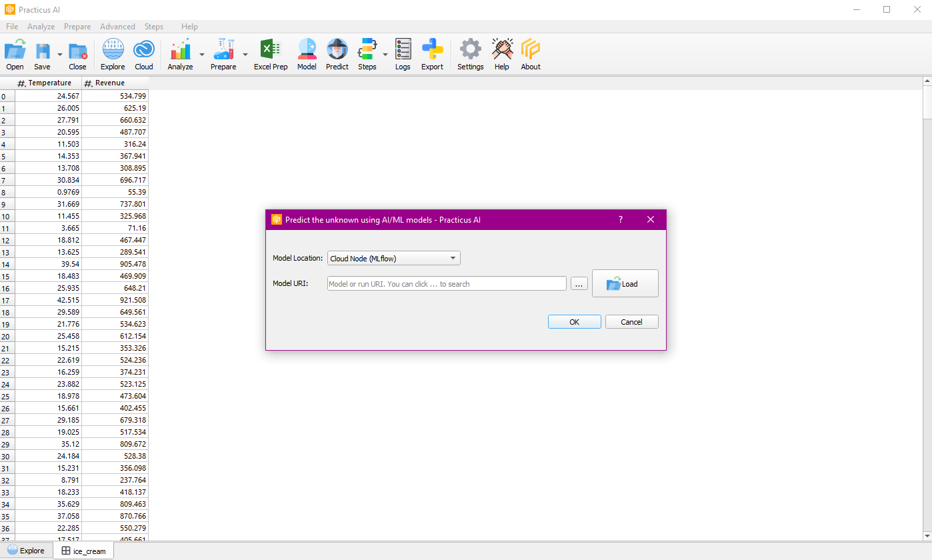
Task: Open the Steps menu
Action: coord(154,27)
